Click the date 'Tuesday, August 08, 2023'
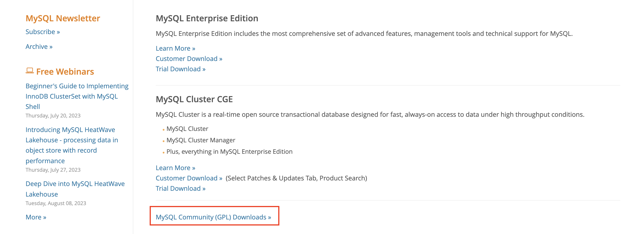The image size is (644, 234). tap(56, 203)
